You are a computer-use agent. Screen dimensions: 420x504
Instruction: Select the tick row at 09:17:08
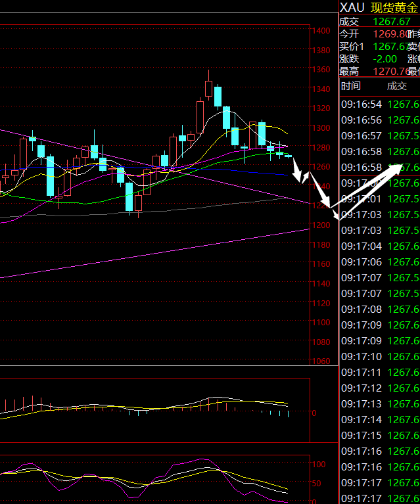click(x=379, y=309)
